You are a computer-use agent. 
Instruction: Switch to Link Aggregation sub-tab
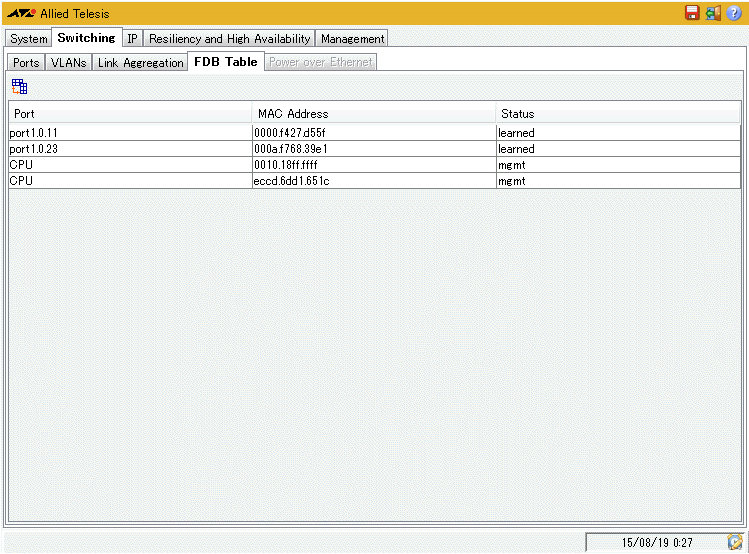[141, 63]
